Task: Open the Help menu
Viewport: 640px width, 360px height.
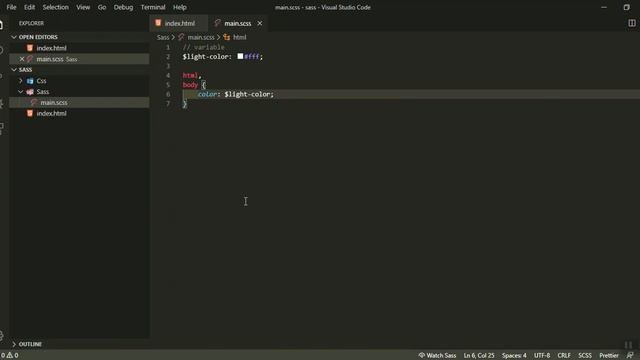Action: [x=180, y=7]
